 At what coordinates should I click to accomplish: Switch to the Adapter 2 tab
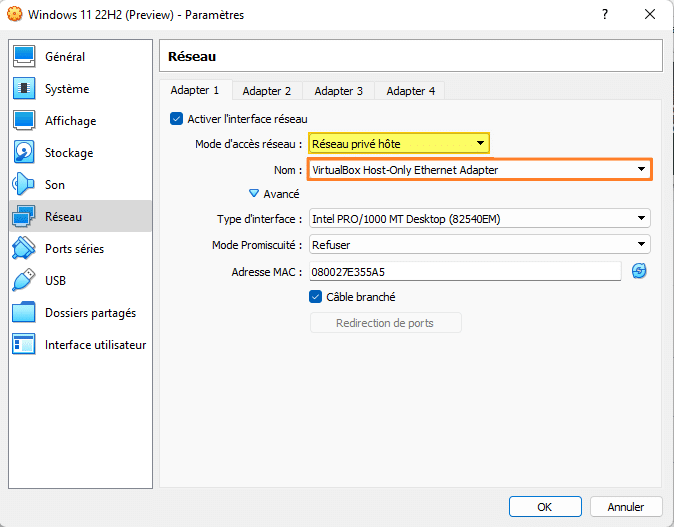point(267,91)
